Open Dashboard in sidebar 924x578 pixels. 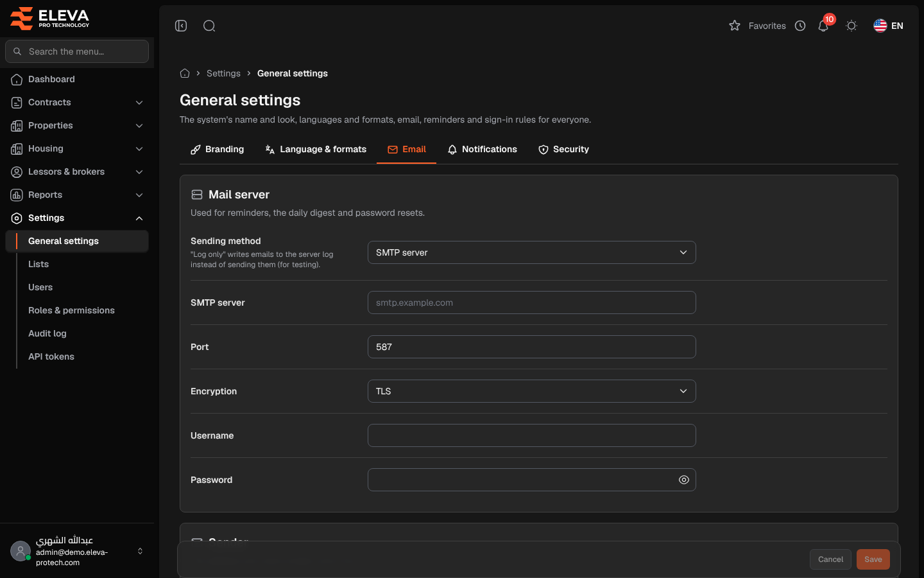pos(77,79)
